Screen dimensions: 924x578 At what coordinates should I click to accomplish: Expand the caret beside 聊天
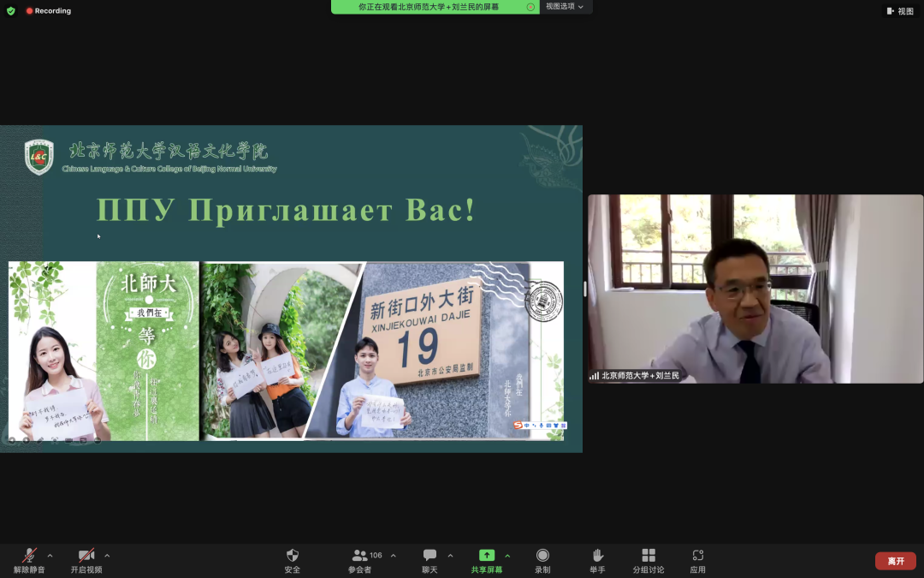450,556
